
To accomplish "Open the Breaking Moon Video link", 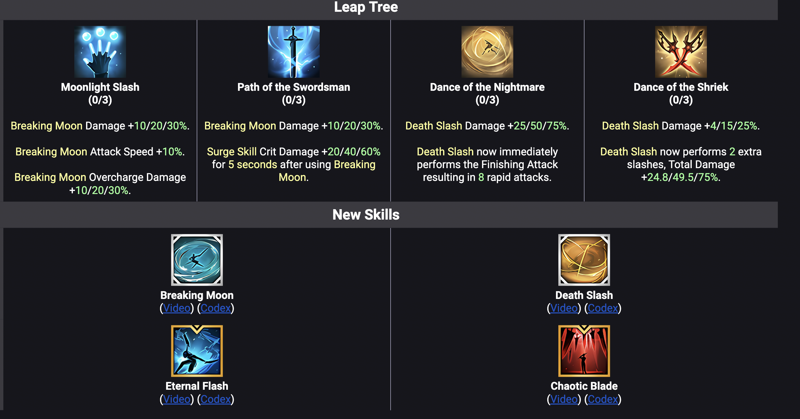I will click(177, 308).
